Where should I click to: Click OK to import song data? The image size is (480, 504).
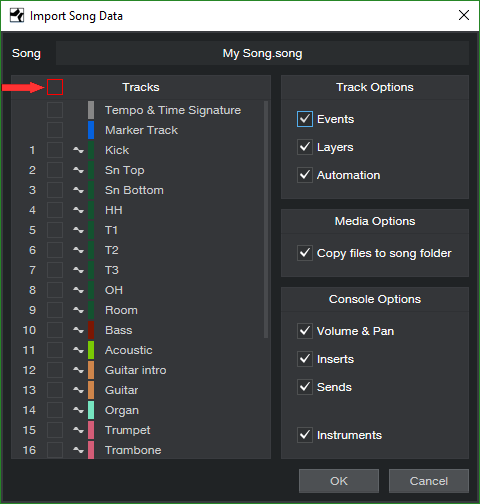tap(339, 481)
